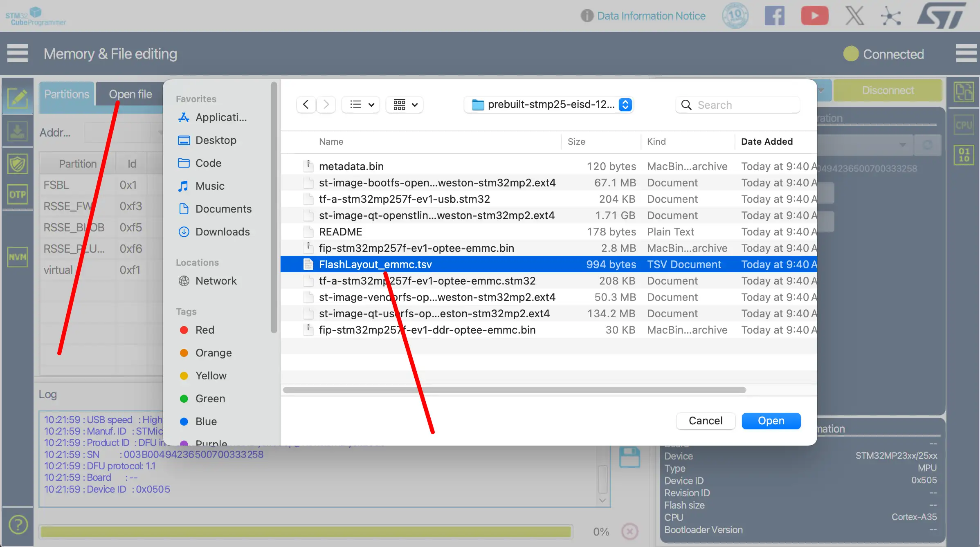Image resolution: width=980 pixels, height=547 pixels.
Task: Select Applications in Favorites sidebar
Action: pos(221,117)
